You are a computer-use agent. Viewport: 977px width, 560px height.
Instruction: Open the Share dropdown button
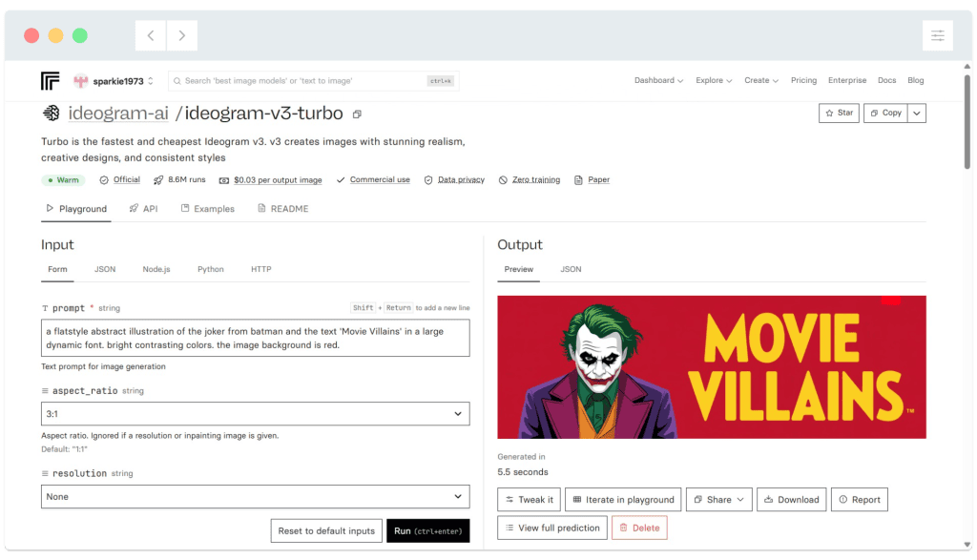[x=719, y=500]
